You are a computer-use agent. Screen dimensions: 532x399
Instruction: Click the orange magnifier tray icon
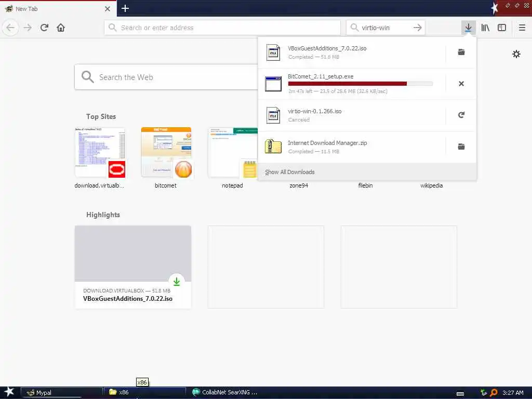[494, 393]
